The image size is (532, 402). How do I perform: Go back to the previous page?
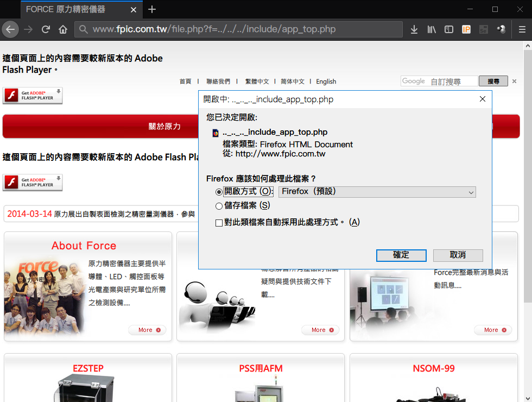point(10,29)
